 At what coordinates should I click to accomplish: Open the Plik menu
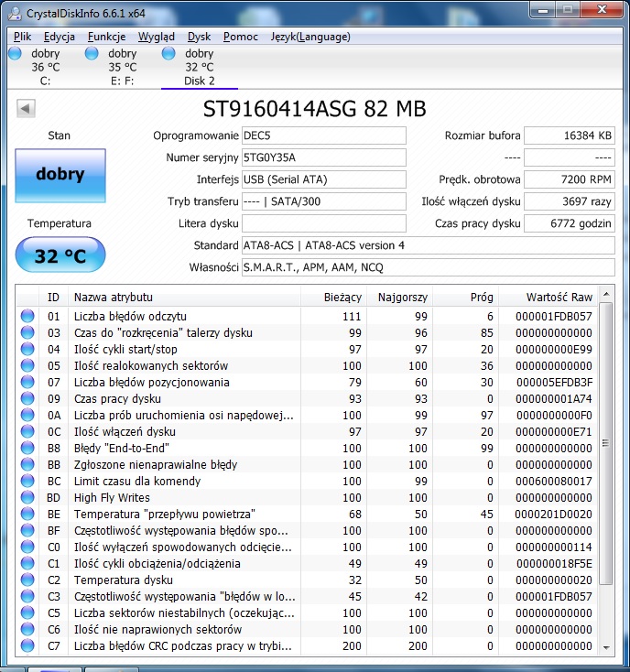pos(22,37)
